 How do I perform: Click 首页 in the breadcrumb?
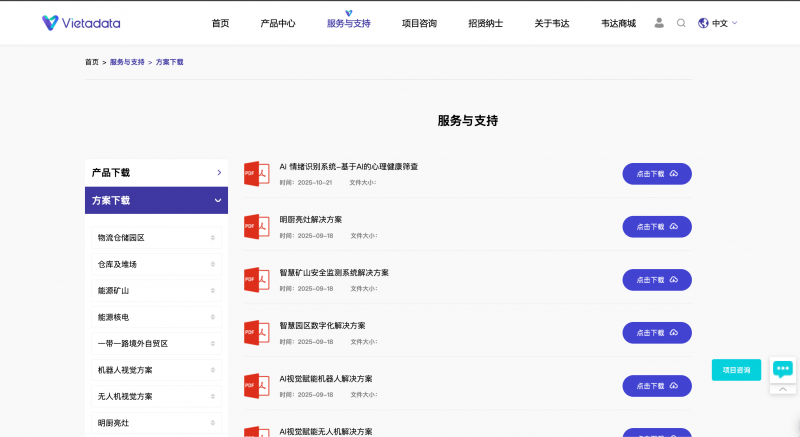[92, 62]
